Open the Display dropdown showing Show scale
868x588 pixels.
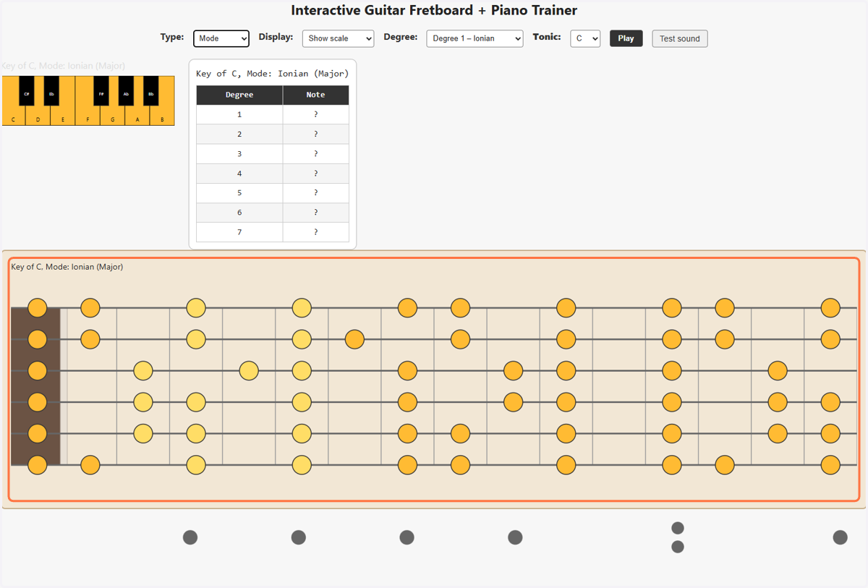[338, 38]
